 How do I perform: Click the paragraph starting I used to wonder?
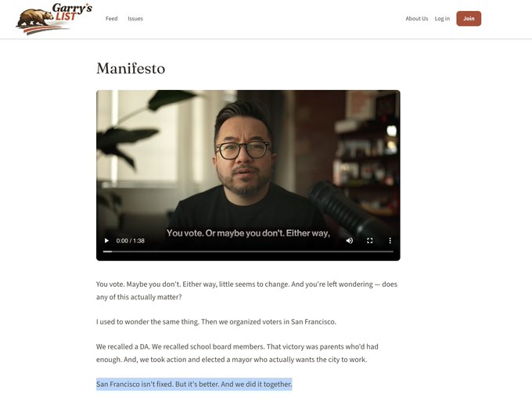[216, 322]
